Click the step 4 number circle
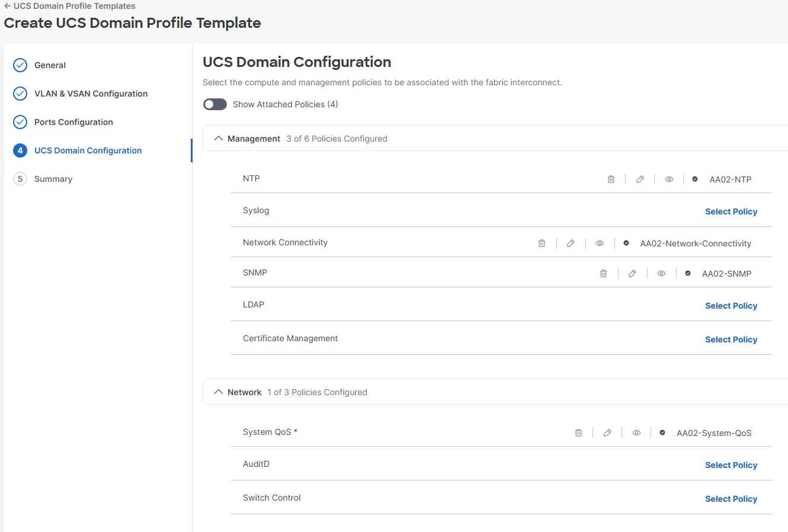Viewport: 788px width, 532px height. coord(20,150)
